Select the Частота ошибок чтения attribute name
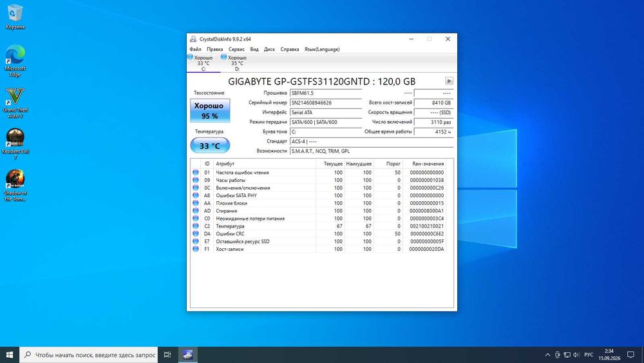The image size is (644, 363). [x=242, y=173]
